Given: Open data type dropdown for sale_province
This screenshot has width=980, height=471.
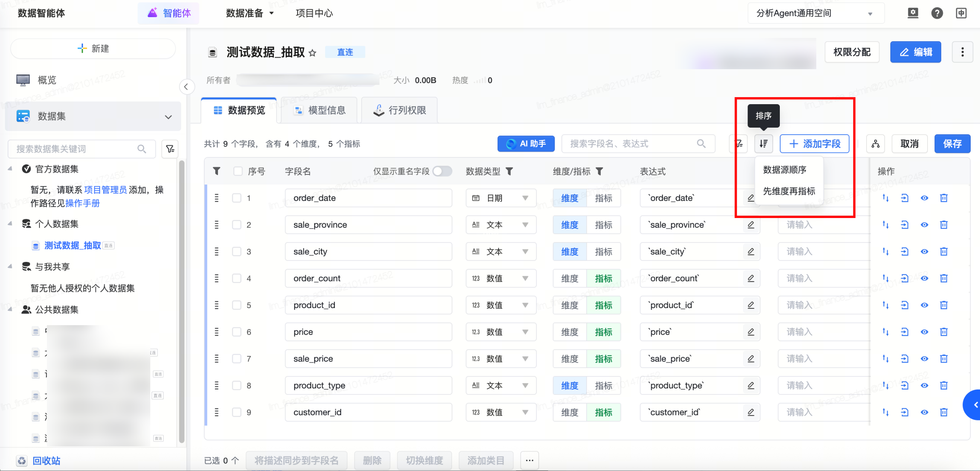Looking at the screenshot, I should [501, 225].
